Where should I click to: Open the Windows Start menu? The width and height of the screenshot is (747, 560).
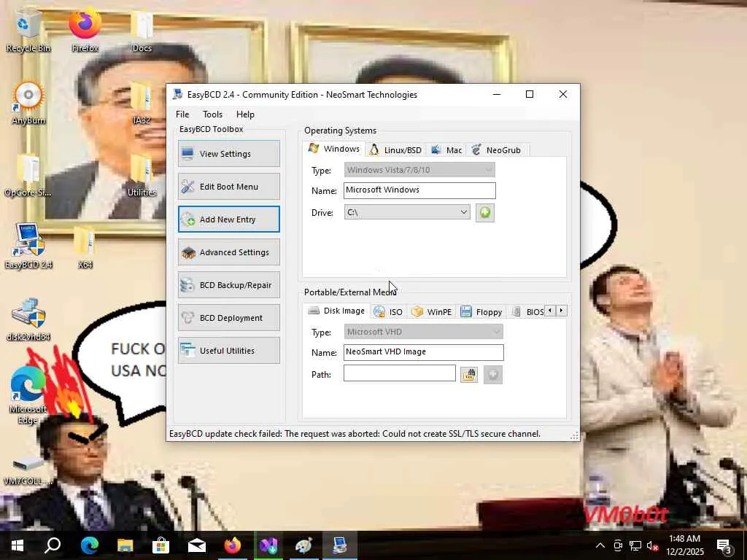point(18,545)
